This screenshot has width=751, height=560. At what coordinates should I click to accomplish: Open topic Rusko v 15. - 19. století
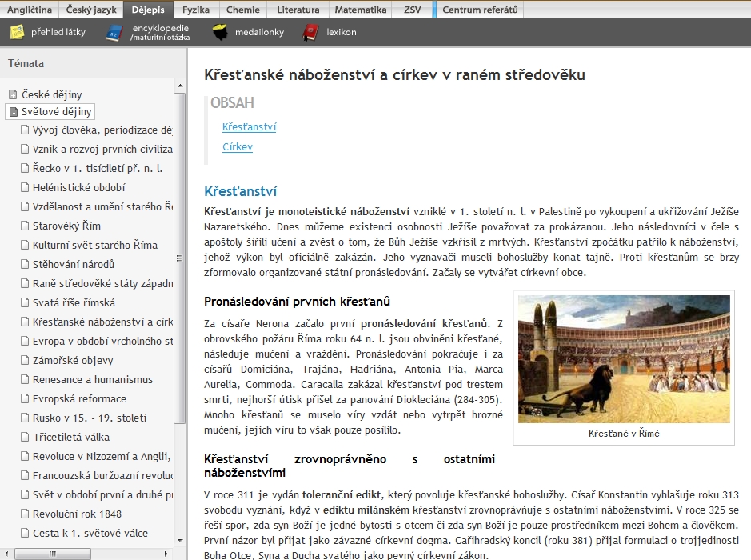pos(90,418)
